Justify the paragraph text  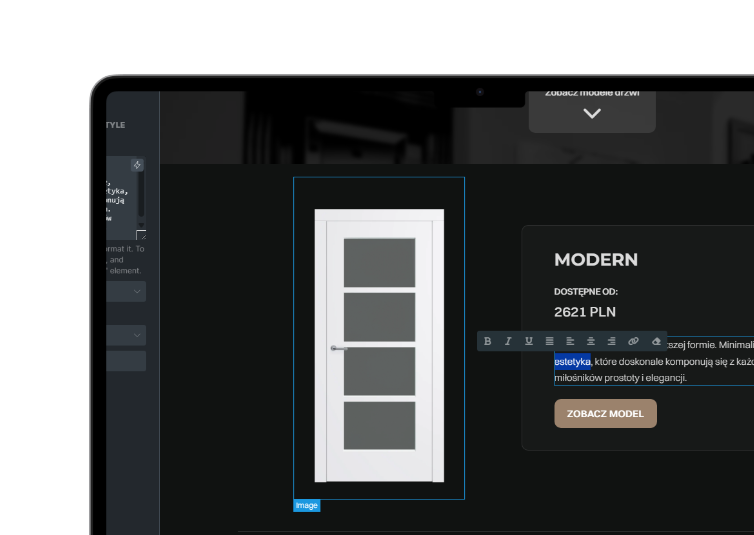pyautogui.click(x=549, y=341)
